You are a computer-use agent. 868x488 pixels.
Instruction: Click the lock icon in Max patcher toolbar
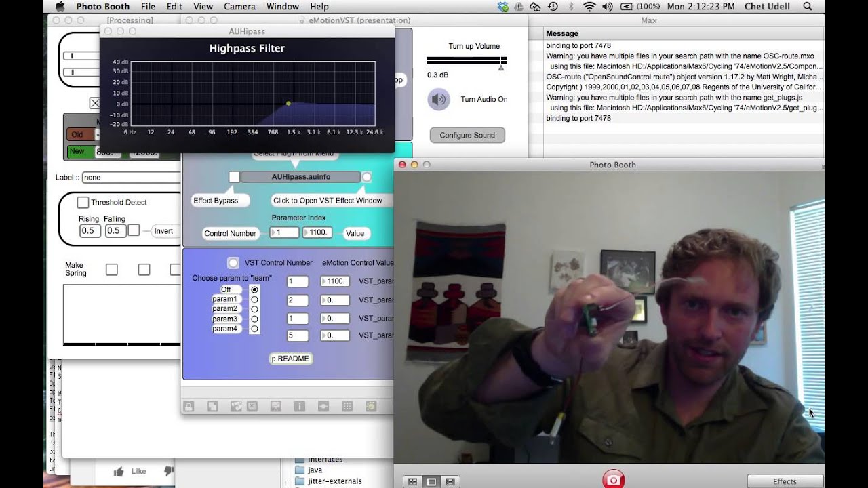pos(189,406)
